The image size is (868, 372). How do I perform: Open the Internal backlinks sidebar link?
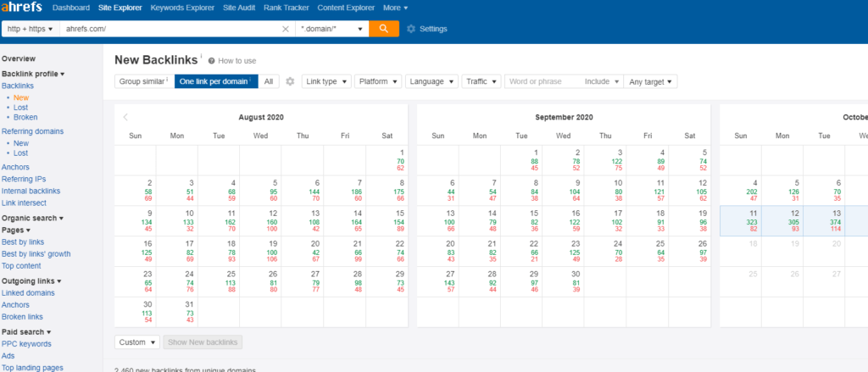pos(31,191)
